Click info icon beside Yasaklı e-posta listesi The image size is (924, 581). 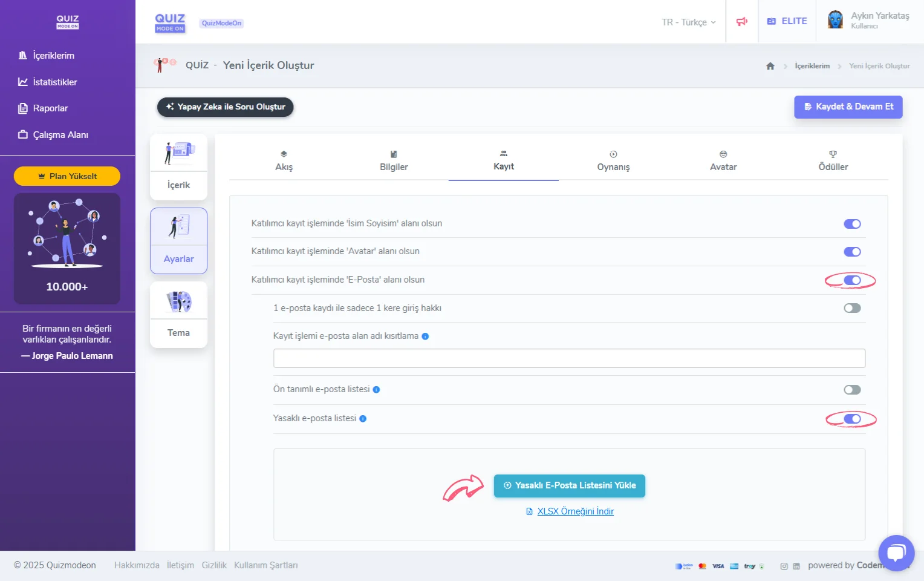point(363,419)
